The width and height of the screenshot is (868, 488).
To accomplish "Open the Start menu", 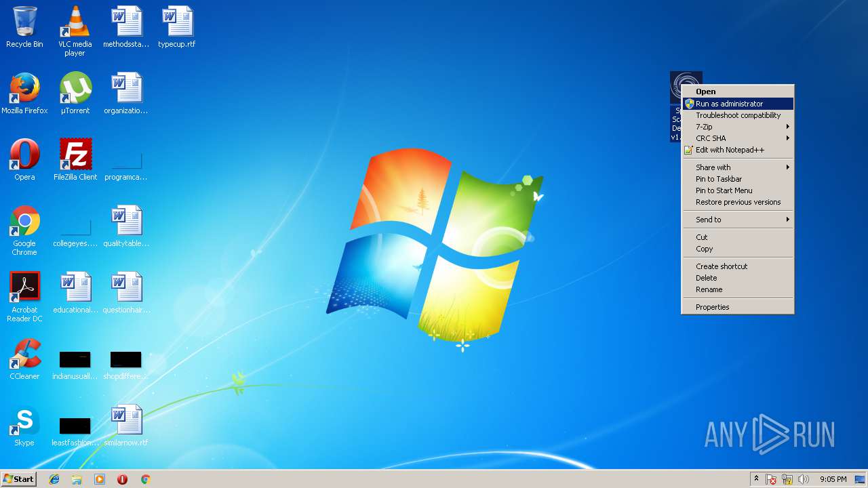I will click(x=18, y=479).
